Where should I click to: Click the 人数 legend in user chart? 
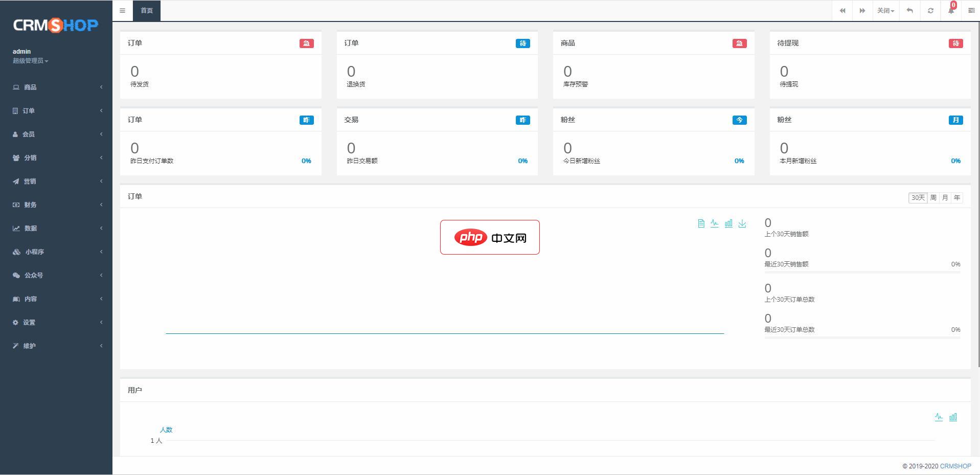coord(166,430)
